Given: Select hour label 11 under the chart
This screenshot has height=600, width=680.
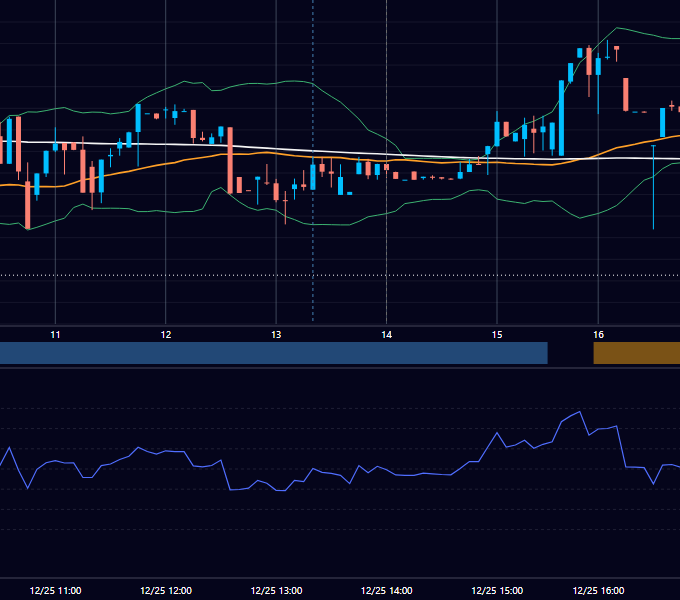Looking at the screenshot, I should pos(55,335).
